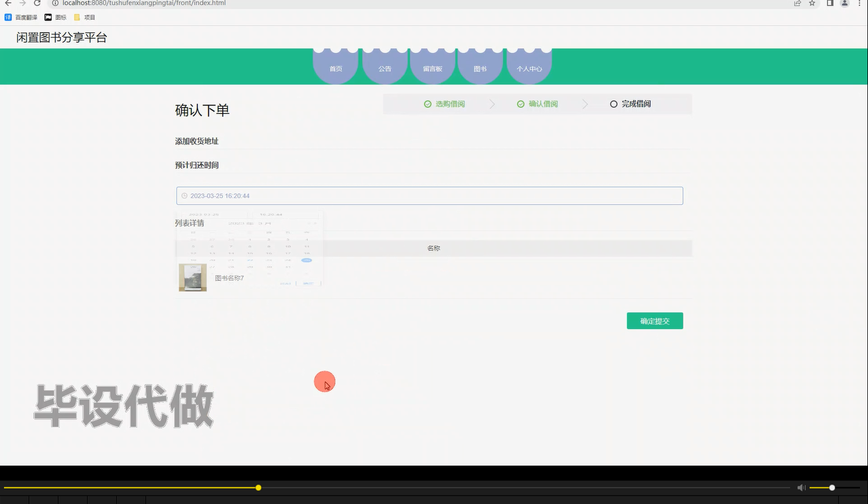Click the browser share icon
Screen dimensions: 868x504
click(798, 3)
